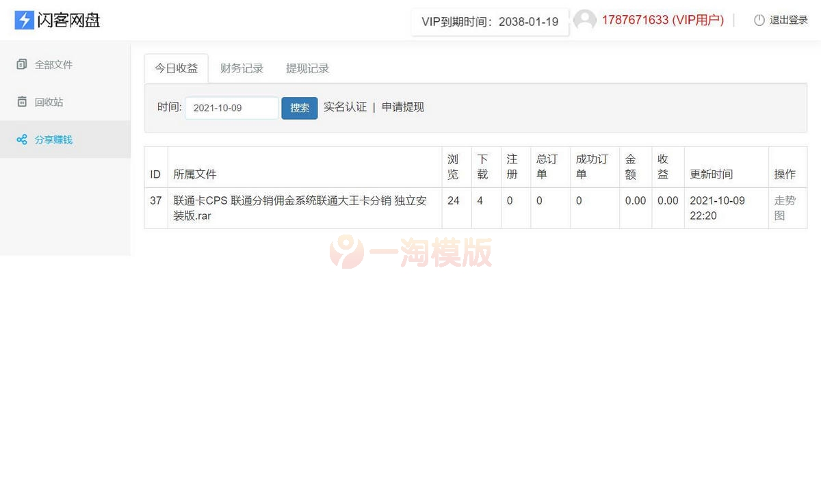This screenshot has height=504, width=821.
Task: Open the 回收站 trash icon in sidebar
Action: click(x=21, y=102)
